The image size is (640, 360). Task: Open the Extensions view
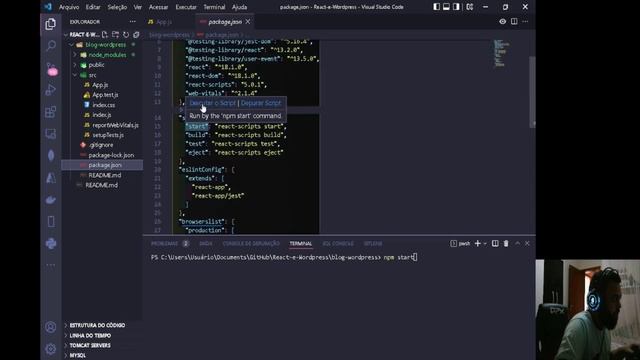51,112
